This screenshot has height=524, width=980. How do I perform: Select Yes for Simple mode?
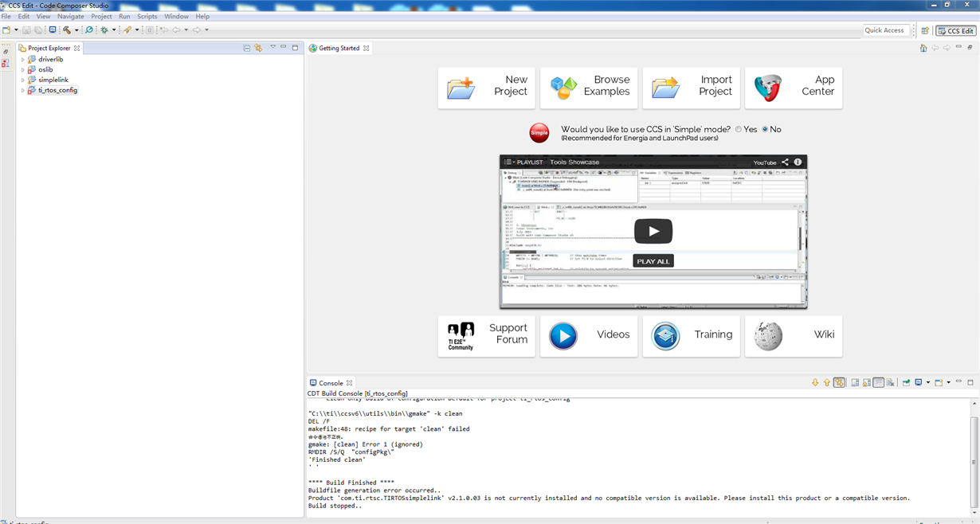(x=739, y=129)
